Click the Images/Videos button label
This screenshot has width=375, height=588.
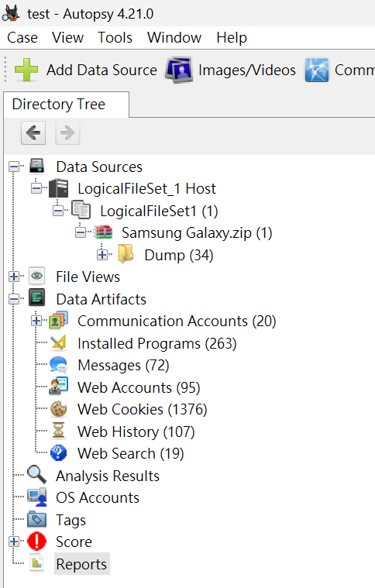(247, 70)
